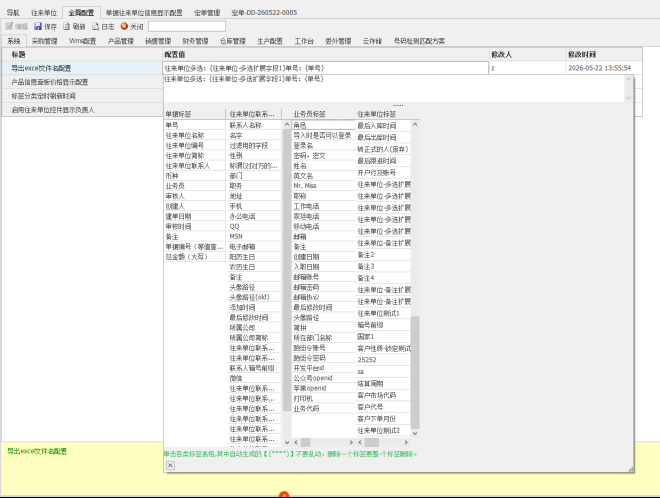Insert the 币种 tag
This screenshot has width=660, height=498.
click(194, 176)
